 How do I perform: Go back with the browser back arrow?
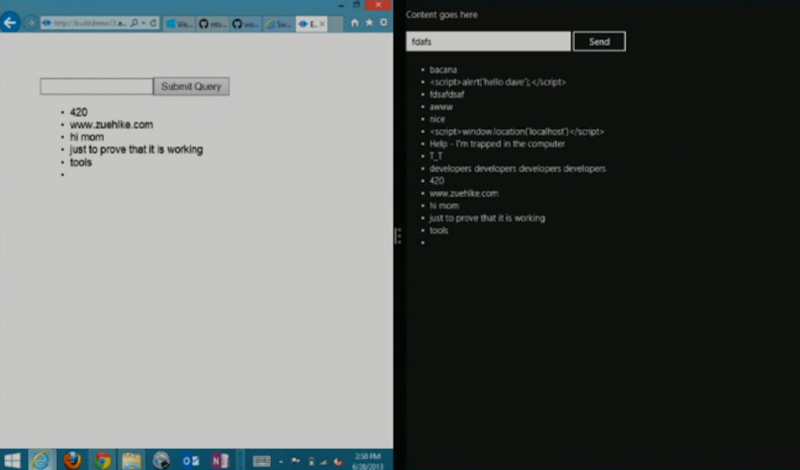(x=10, y=22)
